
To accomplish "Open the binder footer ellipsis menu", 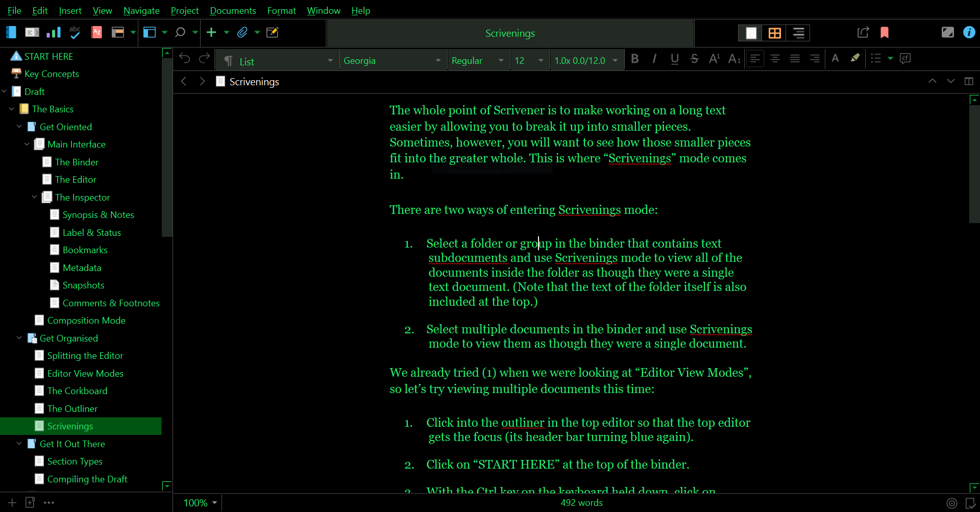I will pos(49,503).
